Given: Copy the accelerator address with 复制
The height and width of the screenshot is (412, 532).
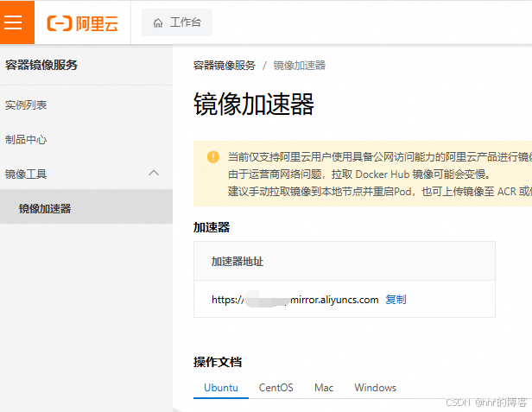Looking at the screenshot, I should [x=396, y=300].
